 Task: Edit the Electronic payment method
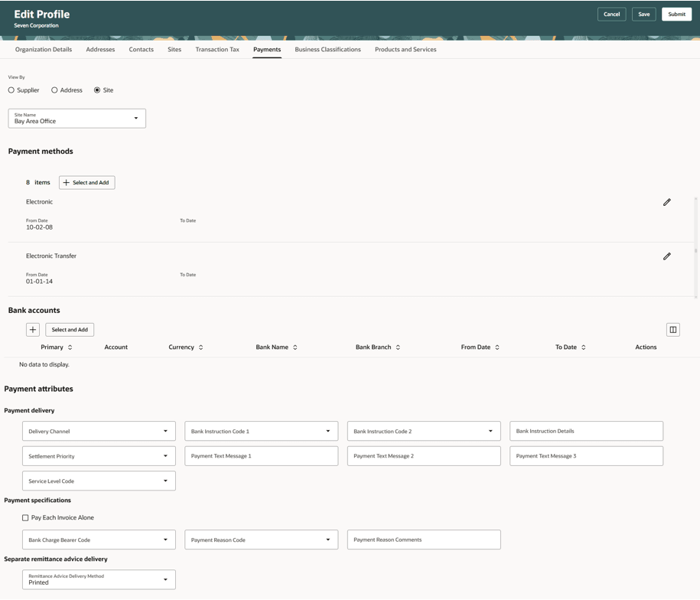click(x=666, y=202)
